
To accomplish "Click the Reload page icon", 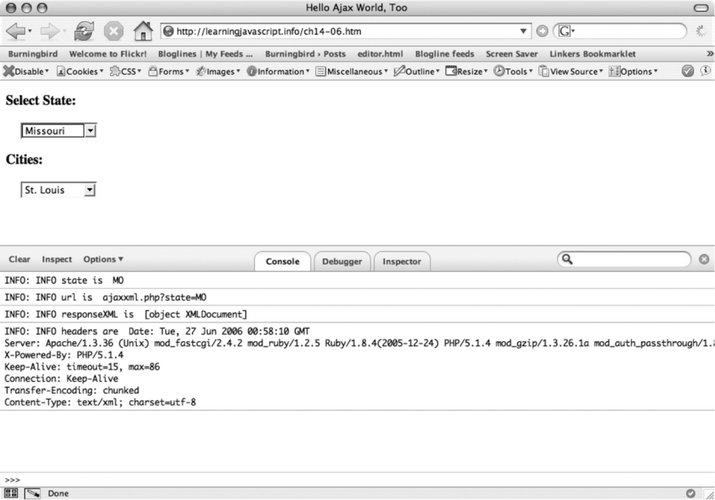I will tap(84, 31).
